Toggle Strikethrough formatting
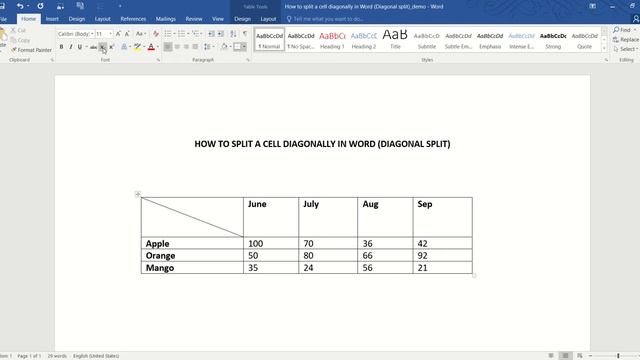 click(x=93, y=47)
